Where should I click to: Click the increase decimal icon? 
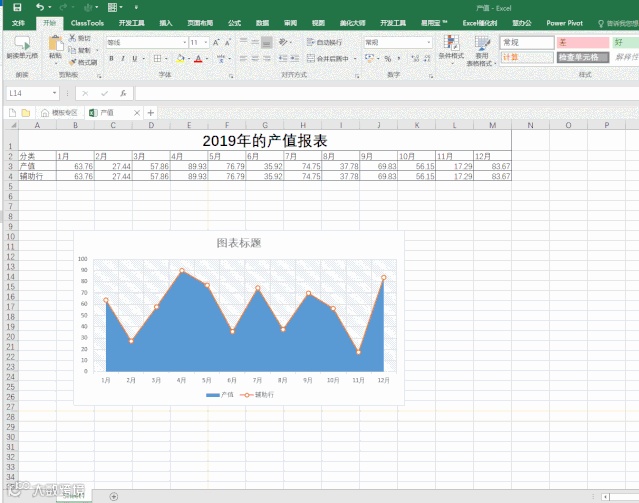pyautogui.click(x=415, y=59)
